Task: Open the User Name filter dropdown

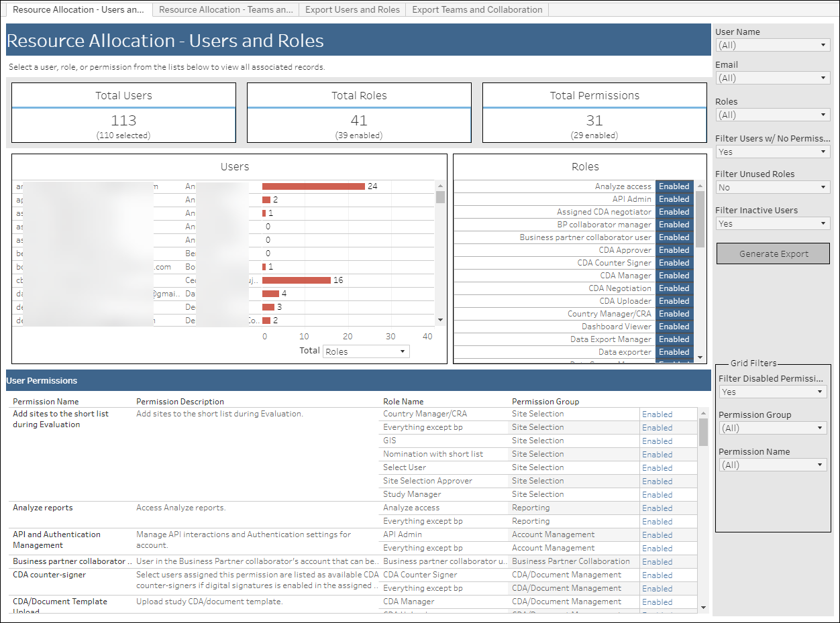Action: (772, 44)
